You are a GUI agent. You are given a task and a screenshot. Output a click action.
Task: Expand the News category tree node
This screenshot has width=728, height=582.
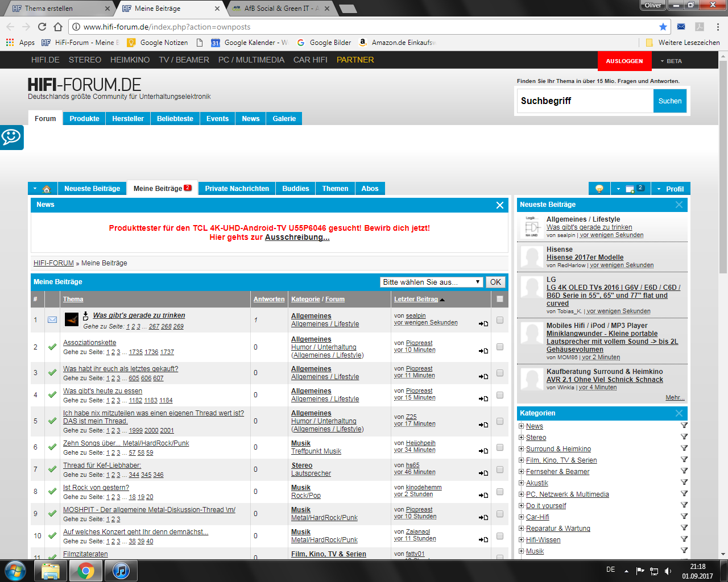522,426
